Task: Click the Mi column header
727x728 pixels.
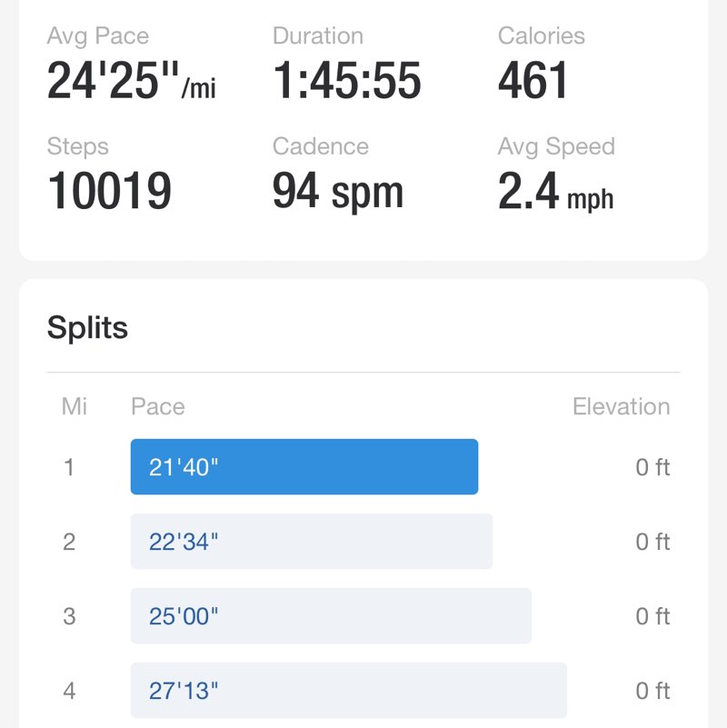Action: [x=75, y=406]
